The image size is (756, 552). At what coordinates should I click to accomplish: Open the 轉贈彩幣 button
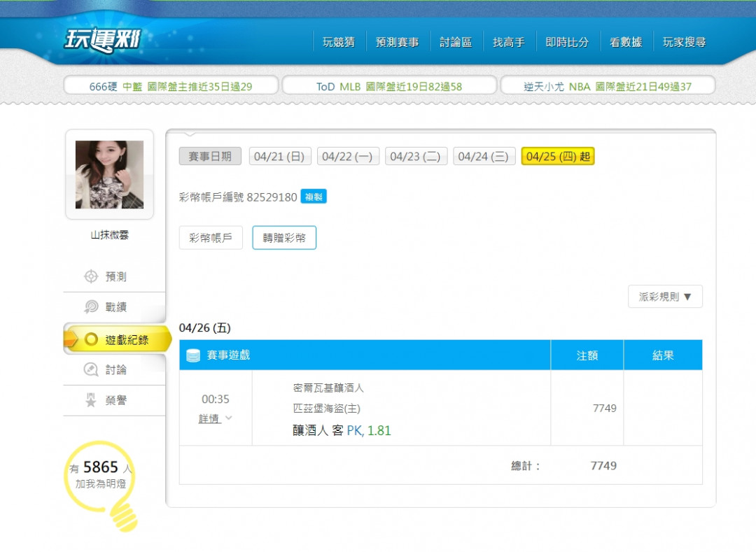[x=284, y=238]
